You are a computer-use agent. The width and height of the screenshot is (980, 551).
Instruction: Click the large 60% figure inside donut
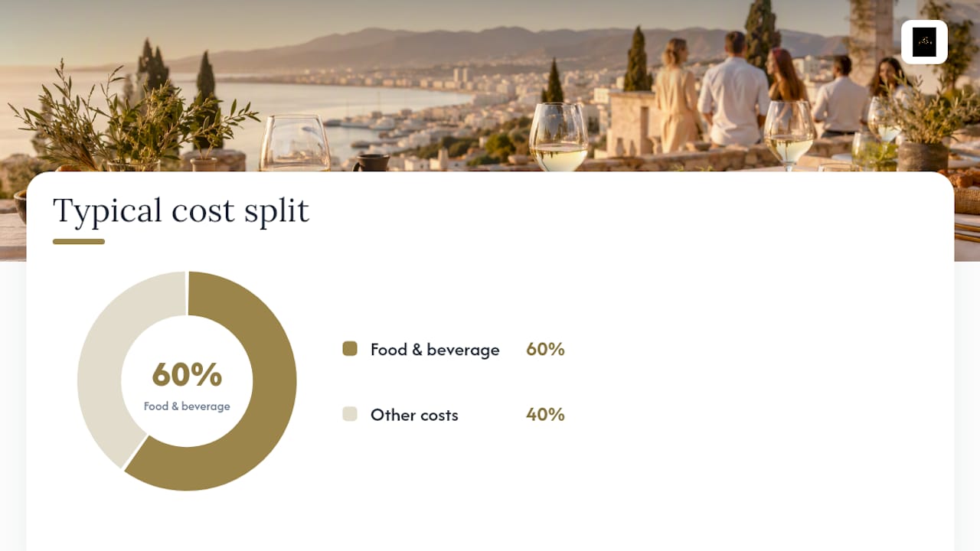tap(187, 375)
